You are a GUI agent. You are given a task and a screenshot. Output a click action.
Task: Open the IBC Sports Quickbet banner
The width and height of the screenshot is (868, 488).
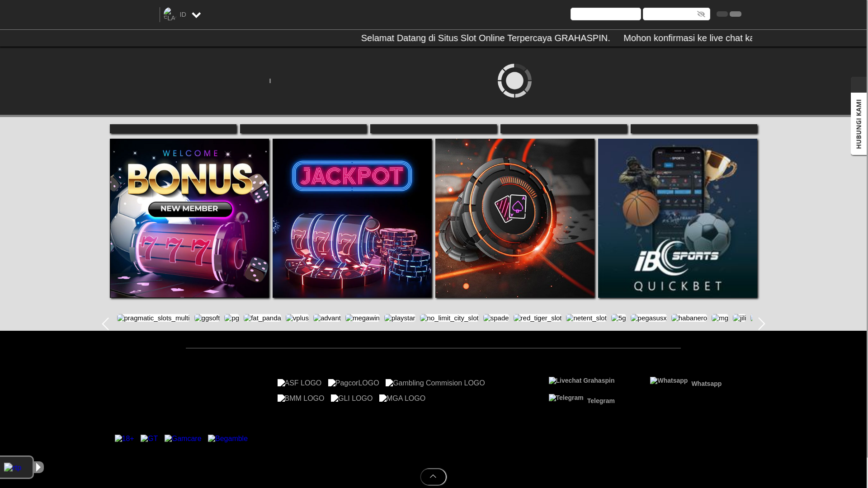(x=678, y=218)
